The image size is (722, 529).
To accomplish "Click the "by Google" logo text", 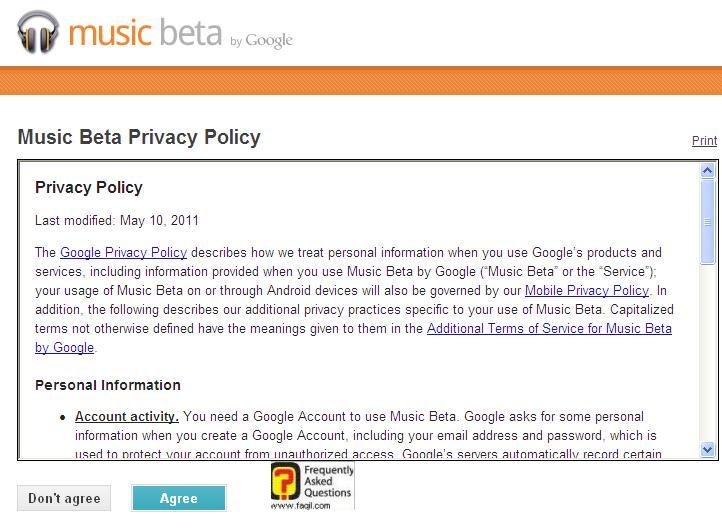I will (x=262, y=40).
